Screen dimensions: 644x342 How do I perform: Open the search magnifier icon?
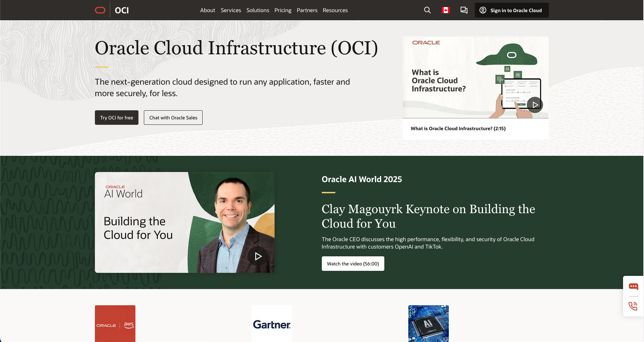point(427,10)
